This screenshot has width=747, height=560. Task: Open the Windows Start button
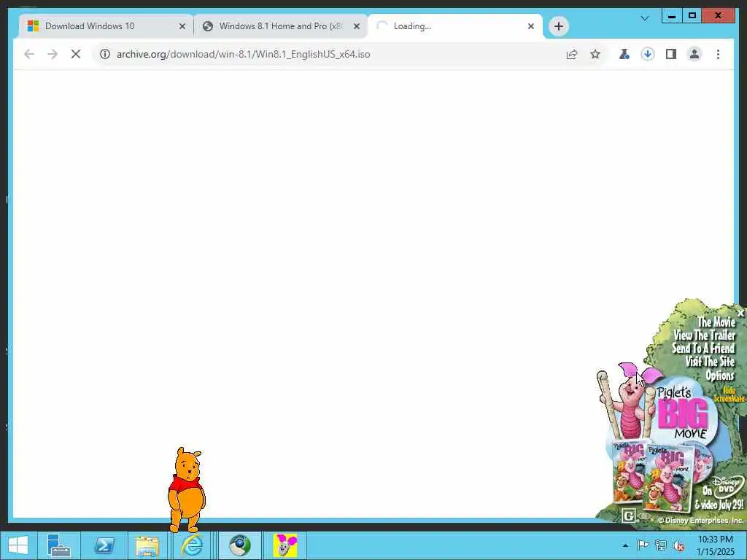click(18, 545)
